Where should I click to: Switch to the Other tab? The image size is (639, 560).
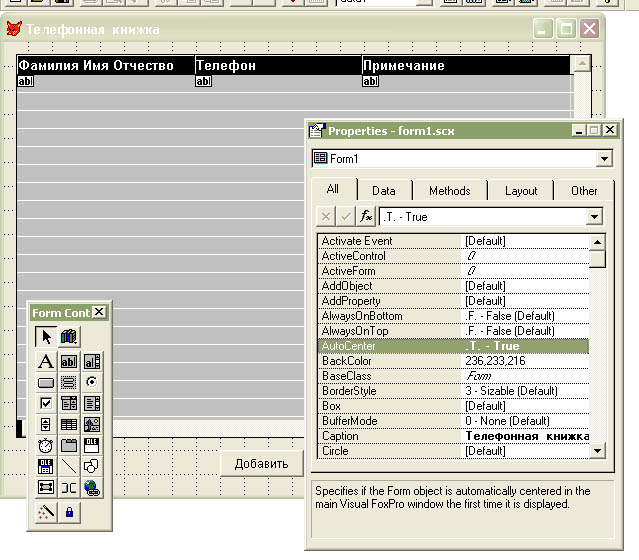pos(584,191)
